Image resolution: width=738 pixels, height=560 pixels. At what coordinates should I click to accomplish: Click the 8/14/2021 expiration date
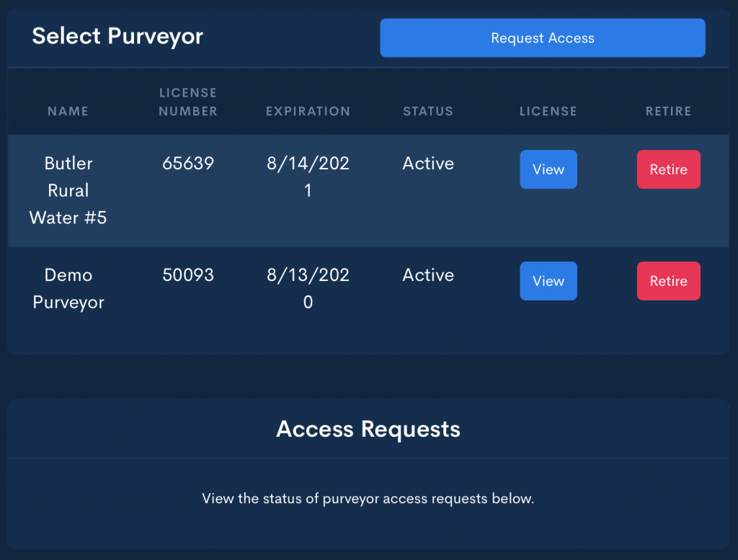tap(308, 177)
